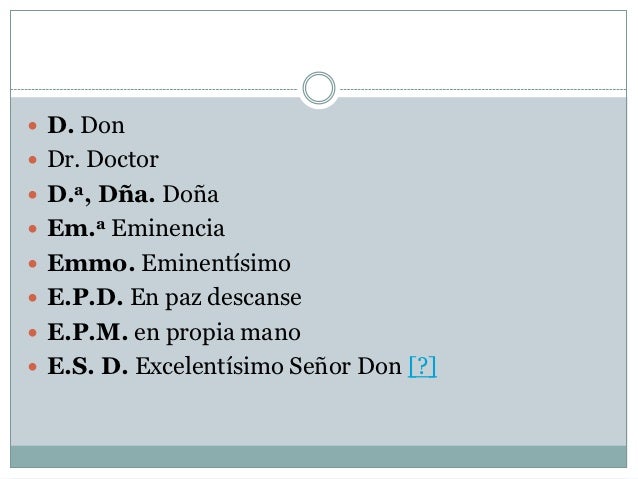Click the teal footer bar of the slide

[319, 456]
